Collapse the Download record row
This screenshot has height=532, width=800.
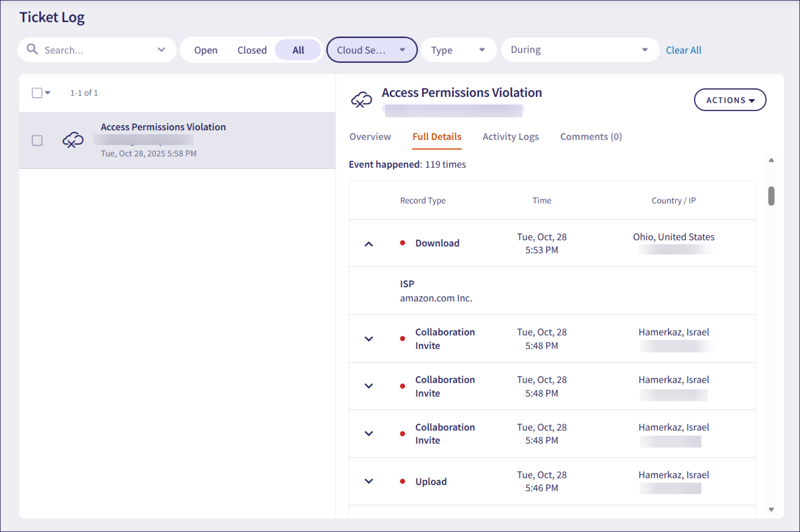click(x=369, y=244)
